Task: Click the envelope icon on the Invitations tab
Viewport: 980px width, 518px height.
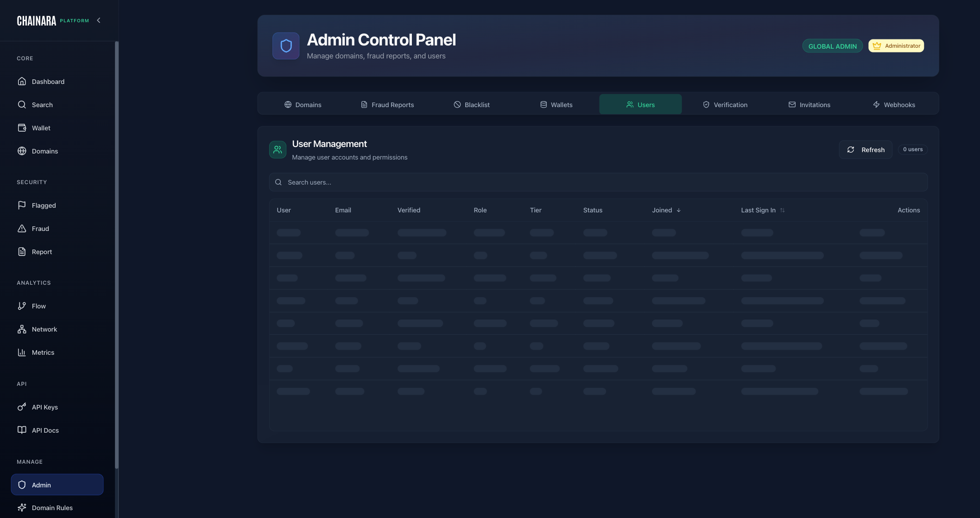Action: [792, 104]
